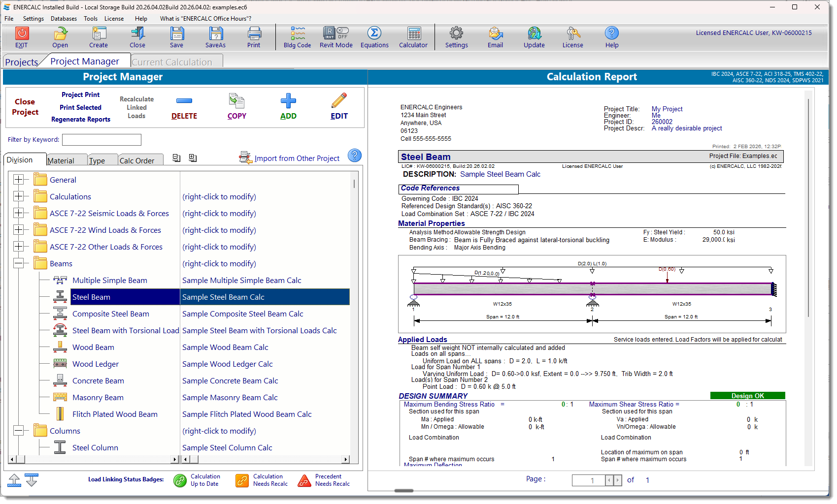The width and height of the screenshot is (837, 504).
Task: Collapse the Columns folder
Action: click(x=18, y=431)
